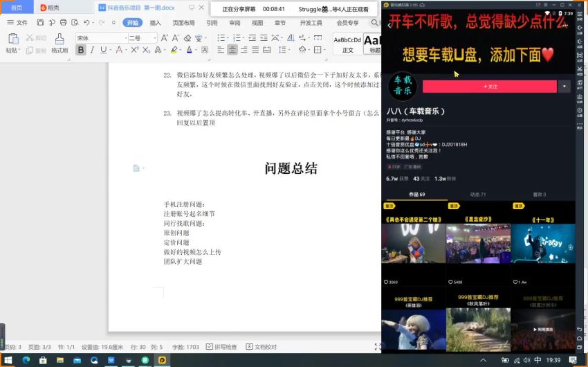588x367 pixels.
Task: Undo the last action
Action: 86,23
